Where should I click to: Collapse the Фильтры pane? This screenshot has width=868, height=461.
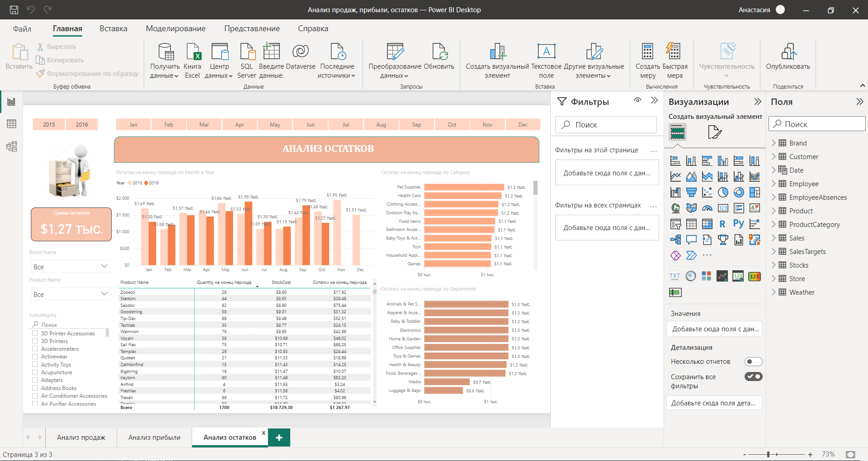[654, 100]
